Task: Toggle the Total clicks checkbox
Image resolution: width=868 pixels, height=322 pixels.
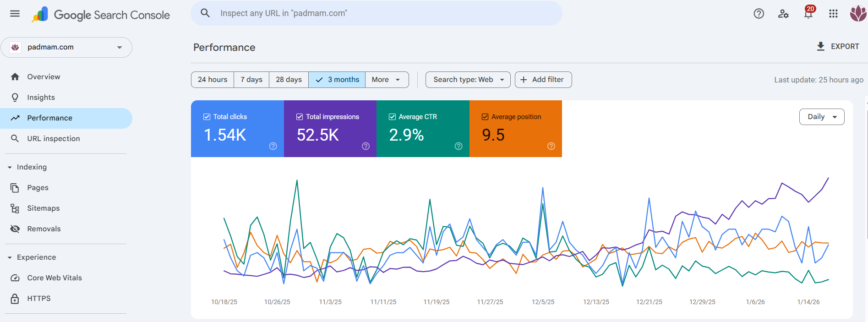Action: tap(207, 117)
